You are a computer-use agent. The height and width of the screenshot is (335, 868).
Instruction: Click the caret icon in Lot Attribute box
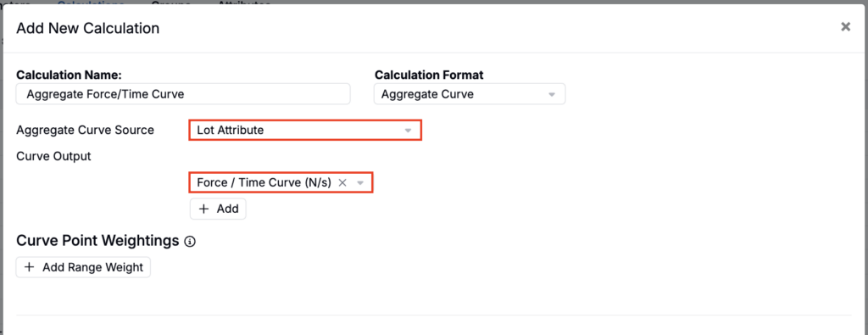pos(408,131)
